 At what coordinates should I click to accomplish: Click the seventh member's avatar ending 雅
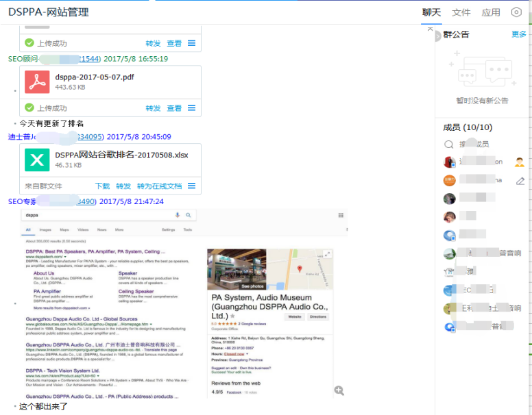click(450, 272)
